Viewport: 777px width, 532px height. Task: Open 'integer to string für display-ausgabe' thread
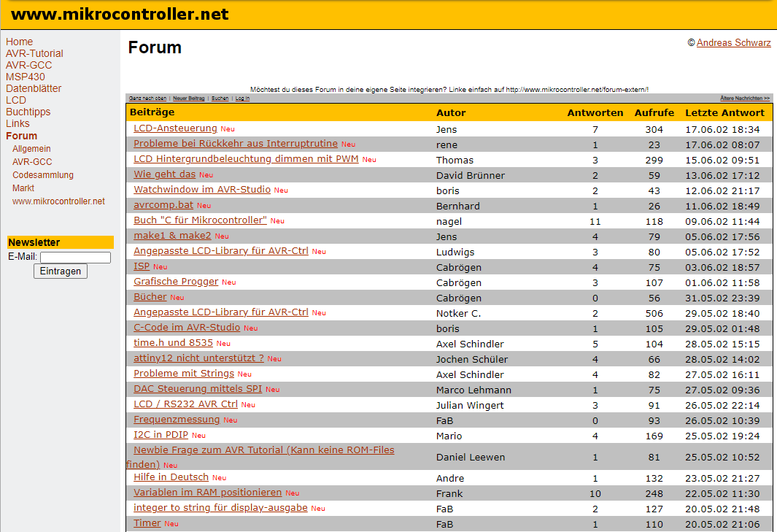click(220, 509)
